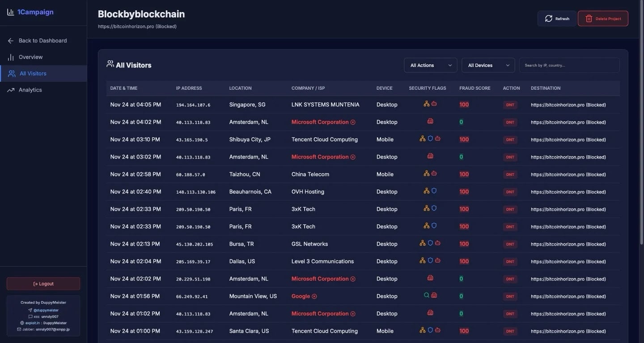Click the 1Campaign bar-chart logo icon

coord(11,12)
